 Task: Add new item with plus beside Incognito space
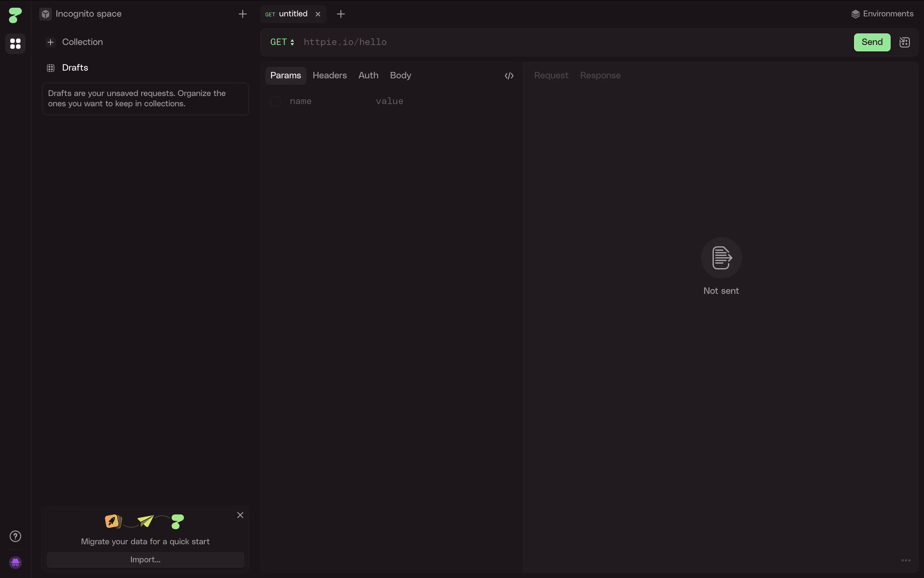click(243, 14)
